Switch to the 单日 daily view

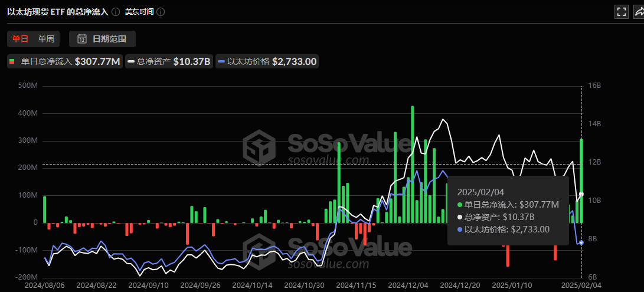[x=20, y=39]
